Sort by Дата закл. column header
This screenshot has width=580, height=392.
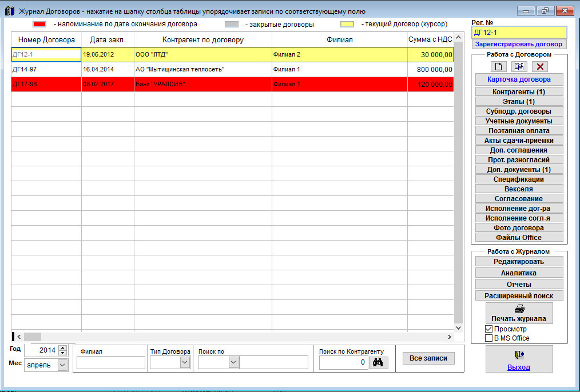(108, 40)
